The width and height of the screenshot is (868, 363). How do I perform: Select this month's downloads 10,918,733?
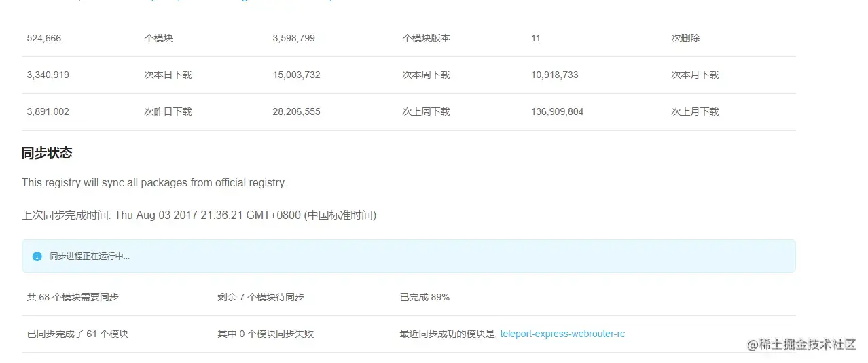(555, 75)
